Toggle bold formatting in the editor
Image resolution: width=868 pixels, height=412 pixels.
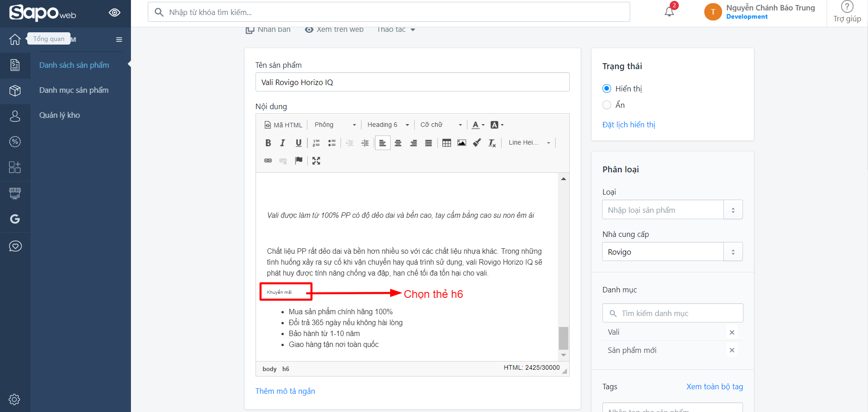point(268,143)
